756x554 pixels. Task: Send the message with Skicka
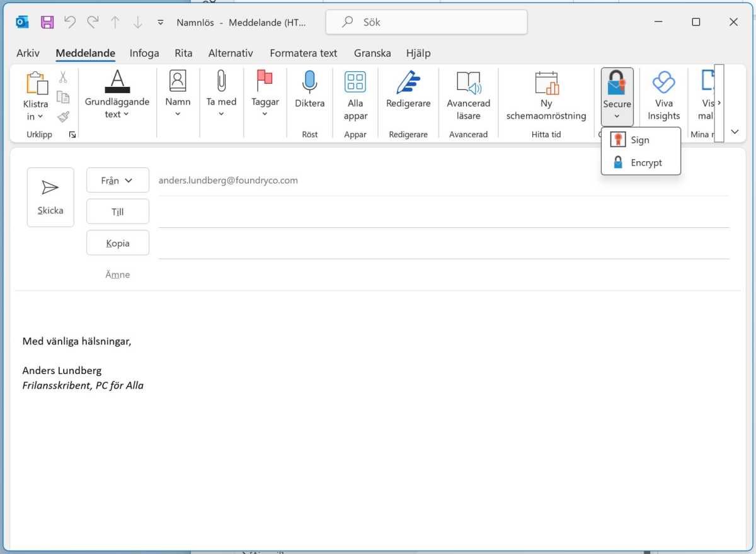tap(50, 197)
